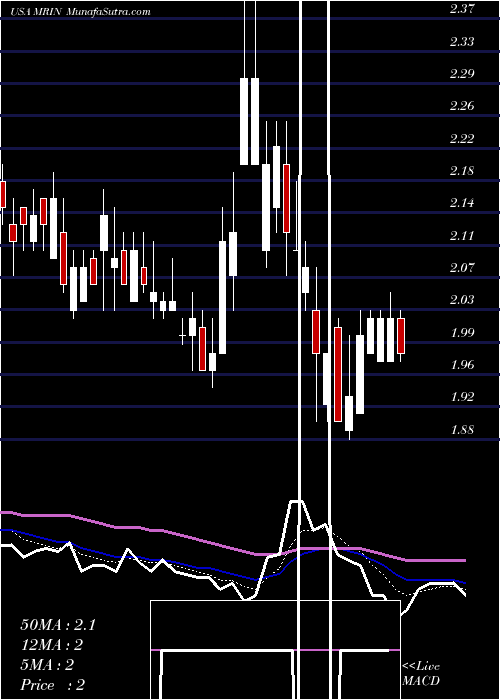Click the 2.07 price axis label
Screen dimensions: 500x700
click(x=462, y=267)
